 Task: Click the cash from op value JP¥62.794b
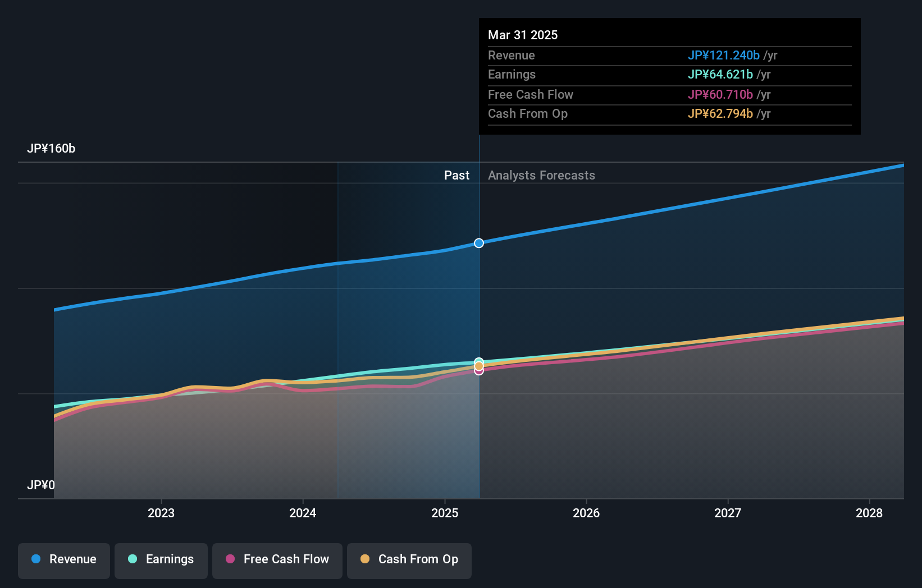720,114
